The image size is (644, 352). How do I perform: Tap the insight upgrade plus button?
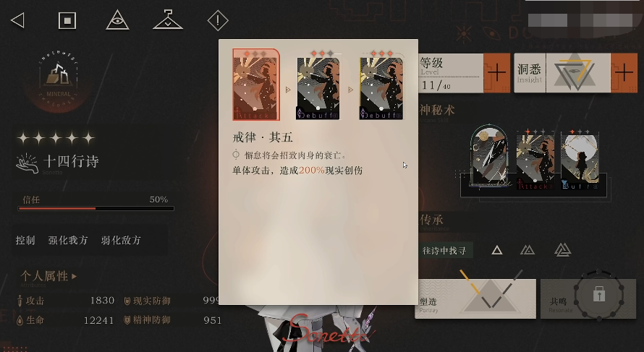tap(624, 73)
